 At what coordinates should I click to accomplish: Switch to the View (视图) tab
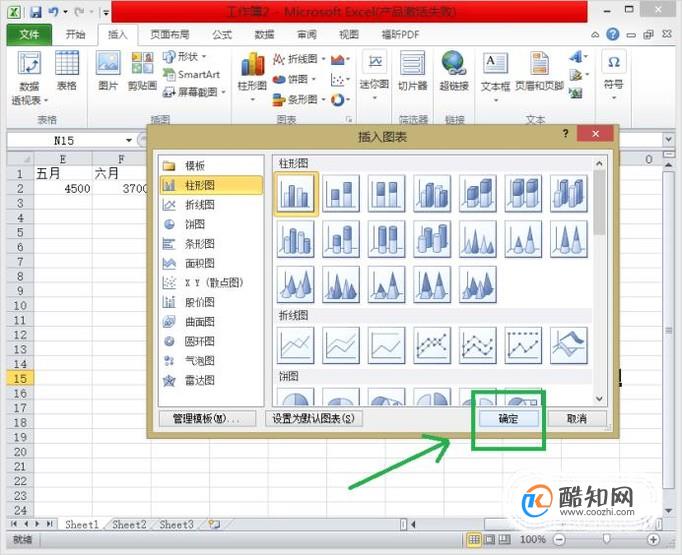tap(349, 34)
